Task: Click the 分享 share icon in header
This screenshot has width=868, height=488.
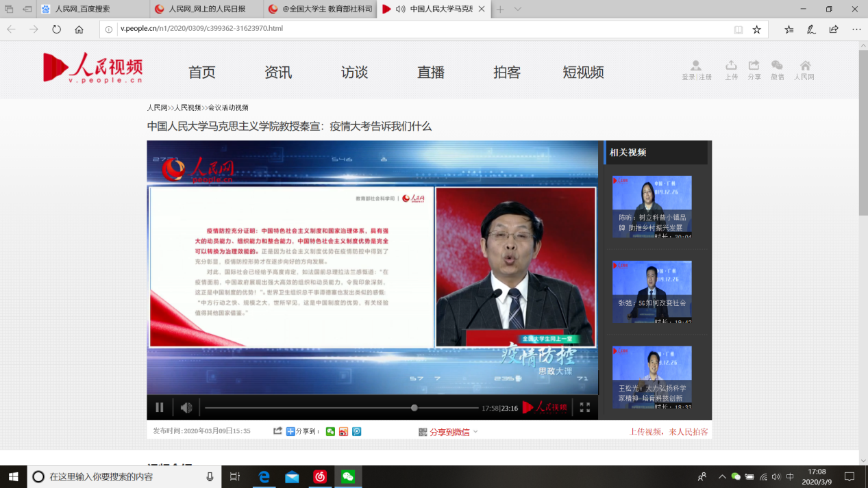Action: [x=754, y=66]
